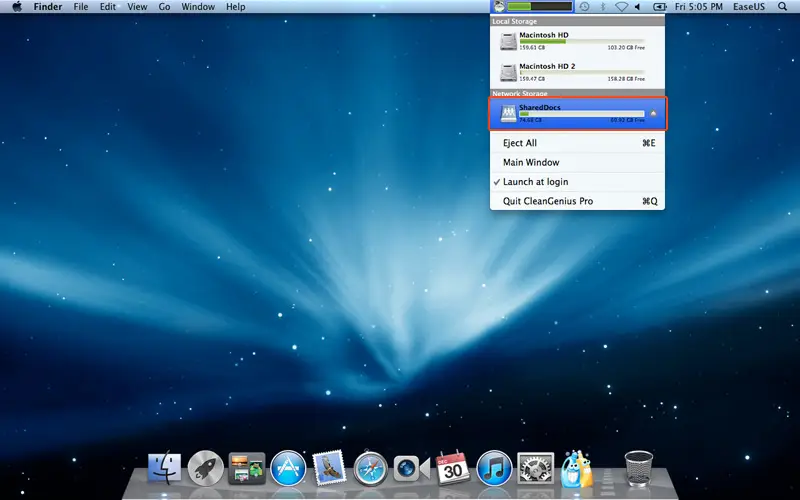Select the Macintosh HD 2 name
The width and height of the screenshot is (800, 500).
point(547,66)
